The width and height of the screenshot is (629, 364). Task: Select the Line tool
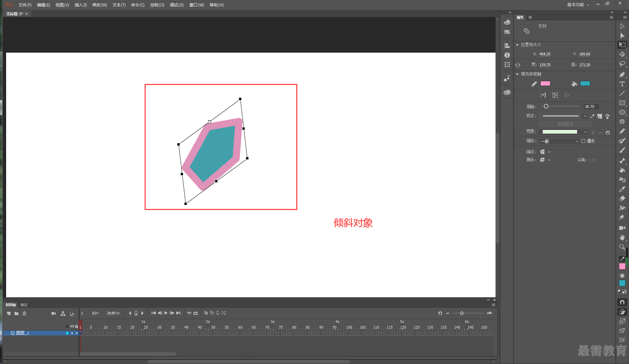622,93
